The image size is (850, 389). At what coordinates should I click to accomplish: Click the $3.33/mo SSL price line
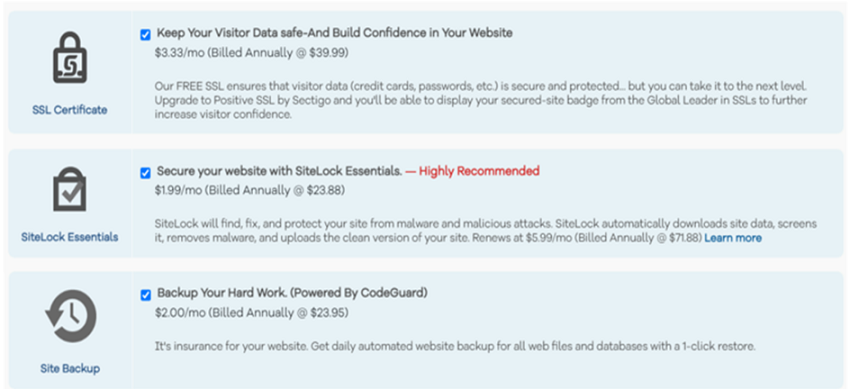[x=252, y=53]
